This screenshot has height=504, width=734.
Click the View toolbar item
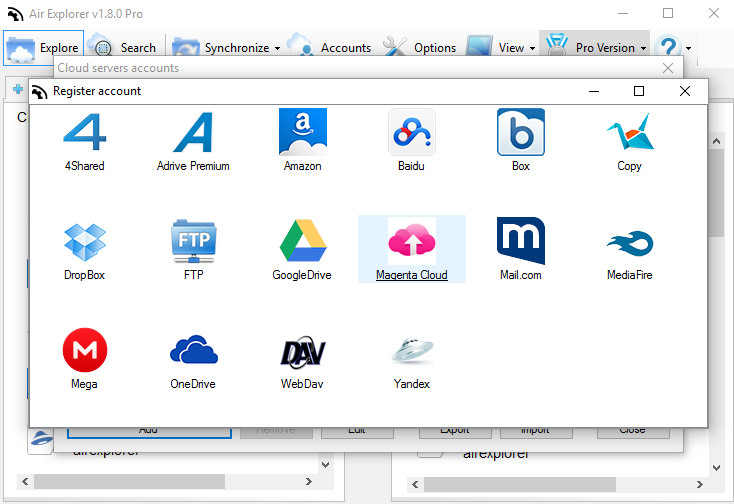pos(496,48)
